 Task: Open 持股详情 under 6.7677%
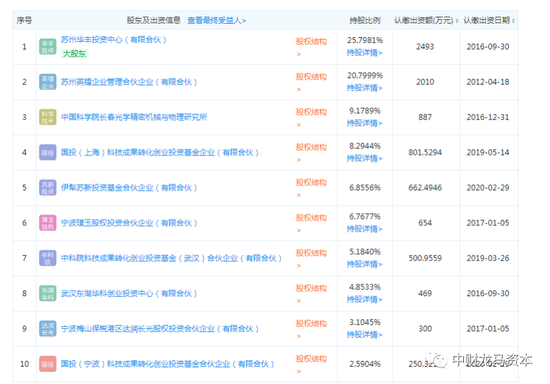click(364, 229)
